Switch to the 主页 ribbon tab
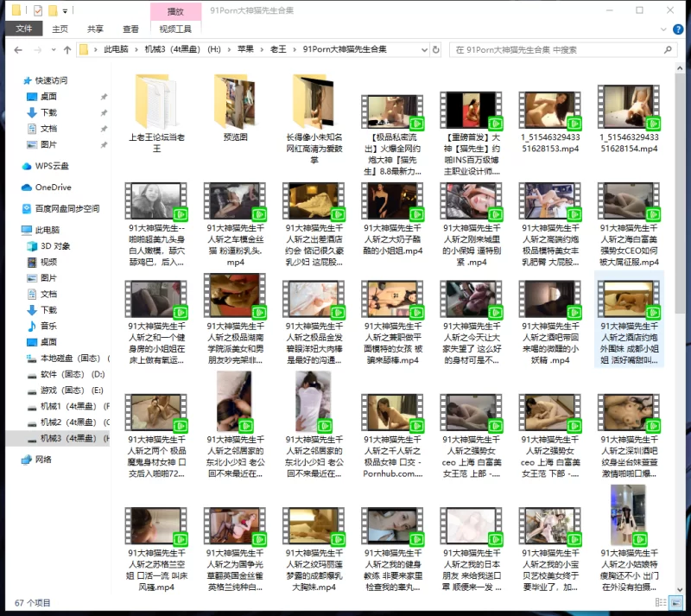Viewport: 691px width, 616px height. [60, 29]
